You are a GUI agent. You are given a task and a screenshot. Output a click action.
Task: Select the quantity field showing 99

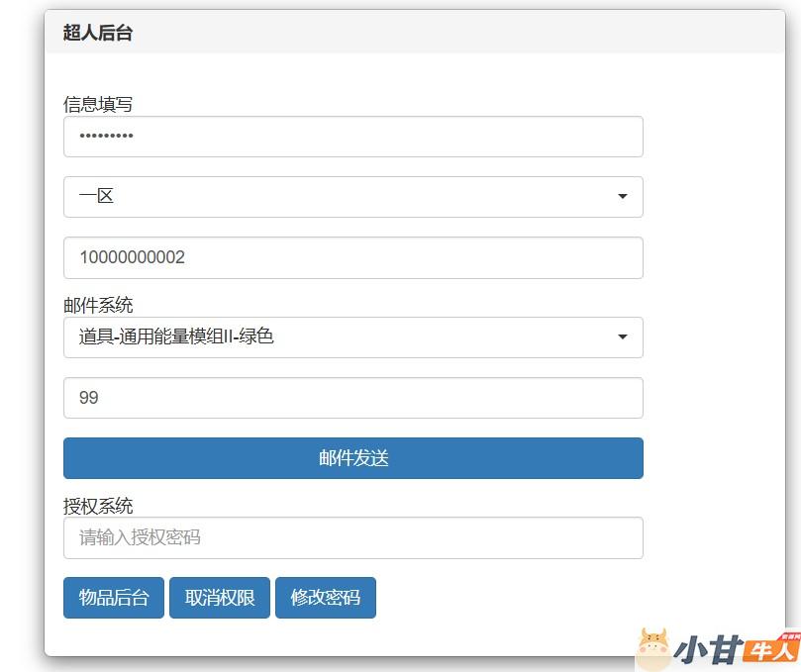[x=352, y=398]
